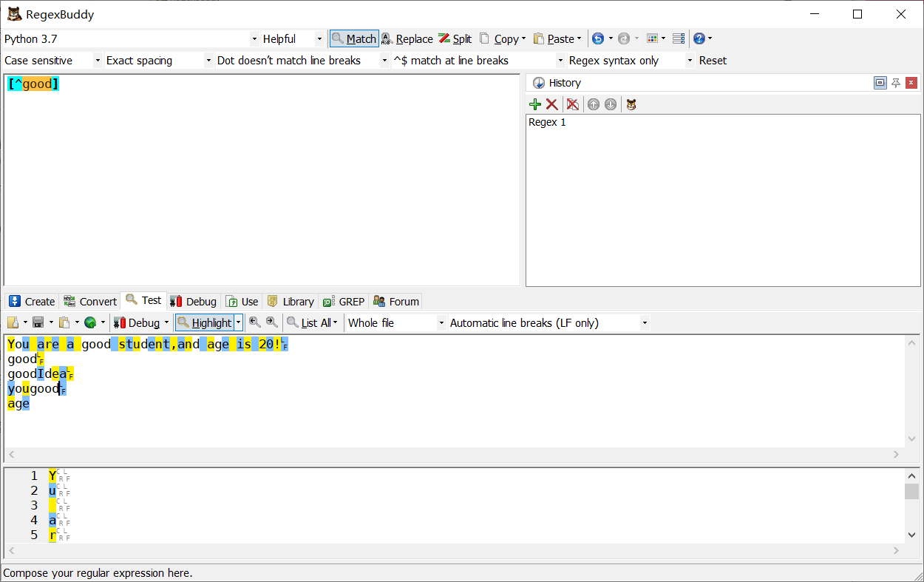Viewport: 924px width, 582px height.
Task: Select result row 1 'Y' in matches list
Action: coord(52,476)
